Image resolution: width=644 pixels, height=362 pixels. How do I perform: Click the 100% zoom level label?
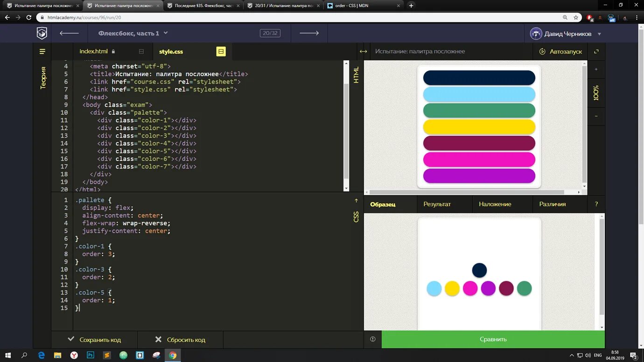pyautogui.click(x=596, y=93)
